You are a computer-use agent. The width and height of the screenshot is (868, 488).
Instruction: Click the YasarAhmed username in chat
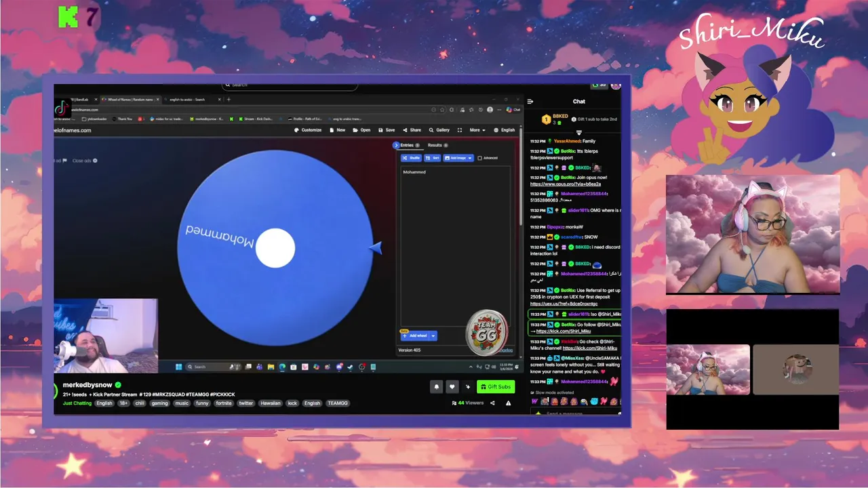[567, 141]
